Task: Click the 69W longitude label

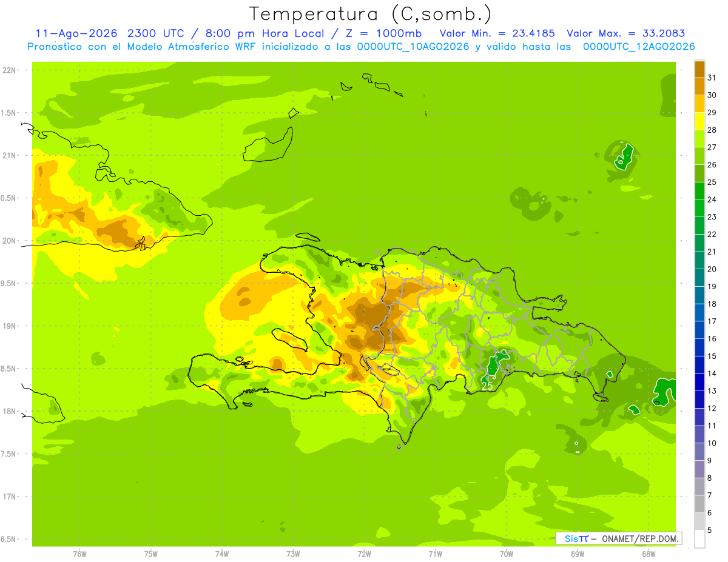Action: (577, 554)
